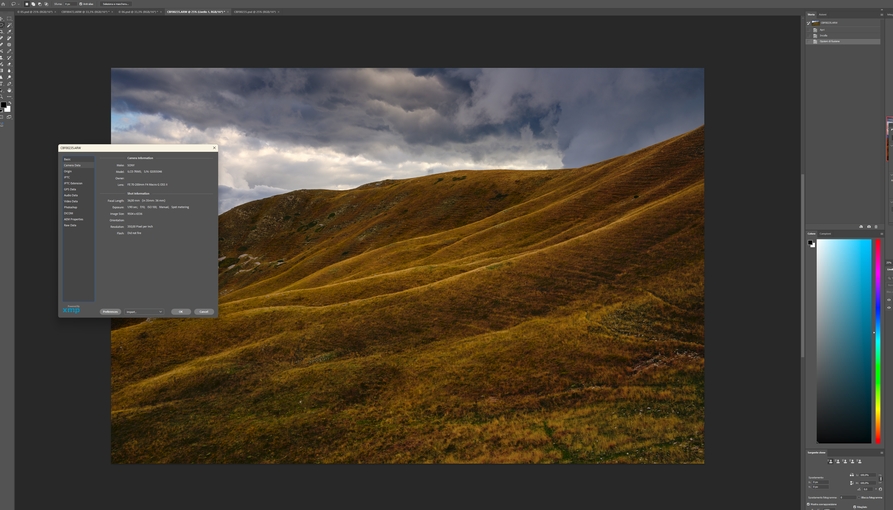The width and height of the screenshot is (893, 510).
Task: Click OK in the File Info dialog
Action: pos(180,312)
